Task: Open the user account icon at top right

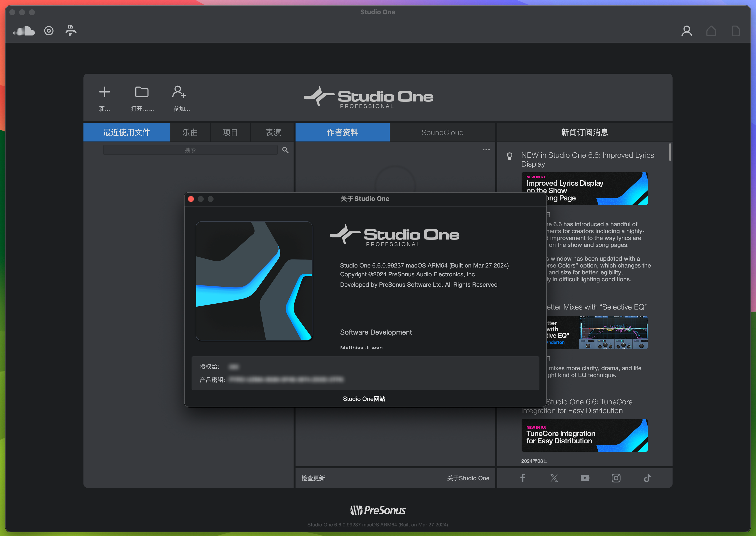Action: (x=687, y=31)
